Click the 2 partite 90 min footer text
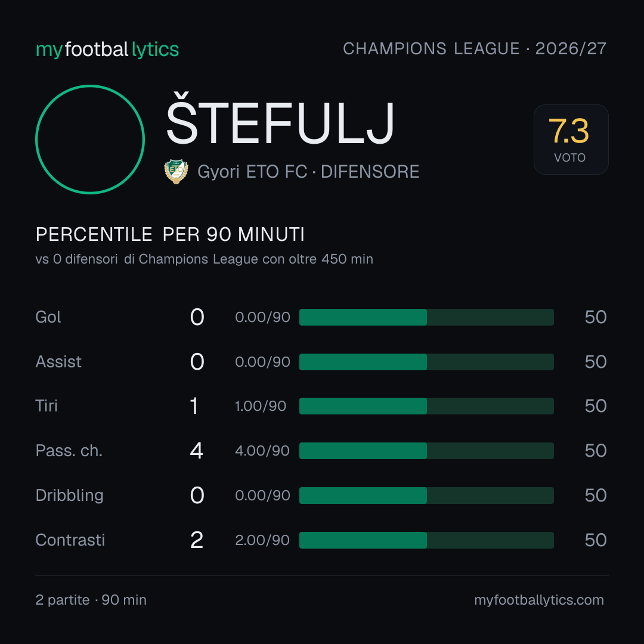The width and height of the screenshot is (644, 644). tap(91, 600)
